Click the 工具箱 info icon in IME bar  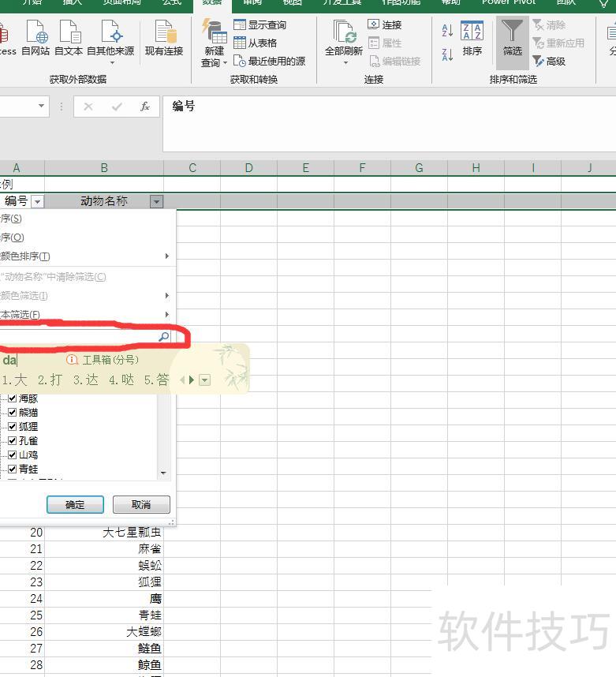[72, 360]
